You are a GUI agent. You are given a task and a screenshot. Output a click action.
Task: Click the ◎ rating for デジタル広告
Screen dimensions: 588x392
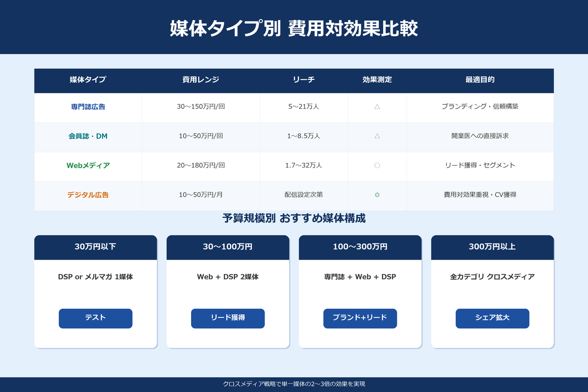pyautogui.click(x=377, y=195)
